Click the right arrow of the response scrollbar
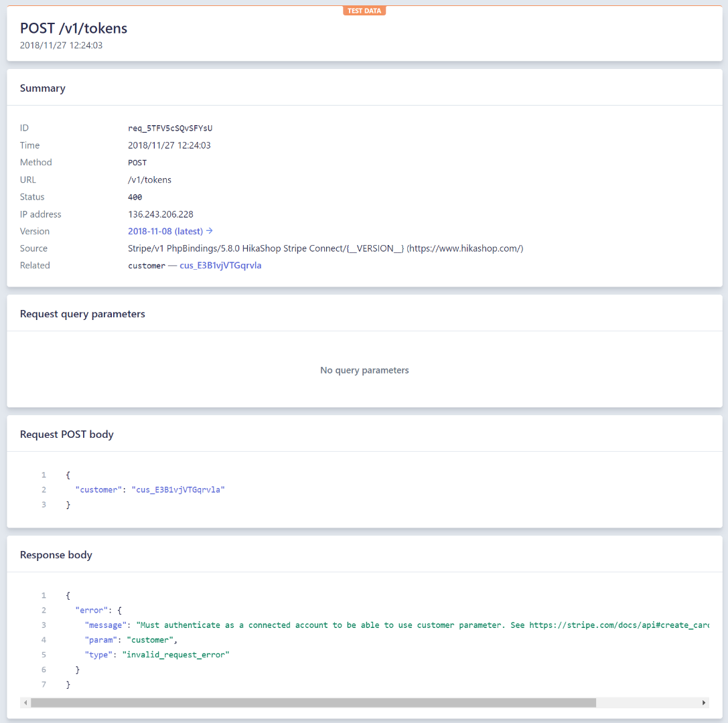This screenshot has height=723, width=728. click(x=704, y=703)
